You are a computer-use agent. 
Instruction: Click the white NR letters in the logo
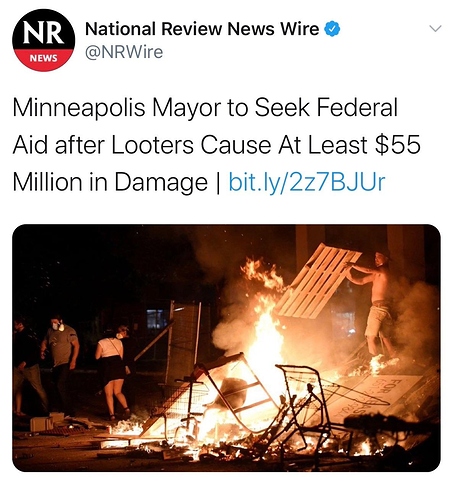point(43,34)
